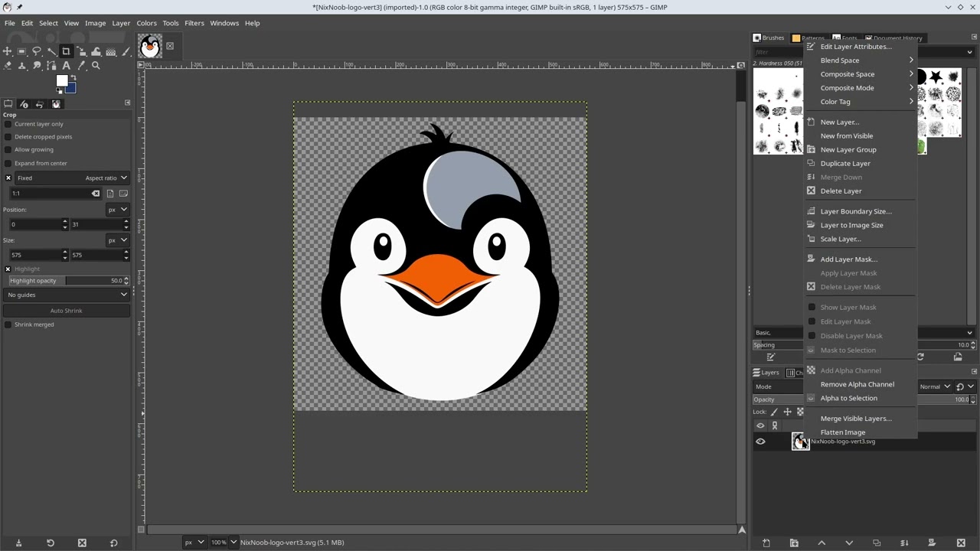The height and width of the screenshot is (551, 980).
Task: Select the Zoom magnifier tool
Action: (x=96, y=66)
